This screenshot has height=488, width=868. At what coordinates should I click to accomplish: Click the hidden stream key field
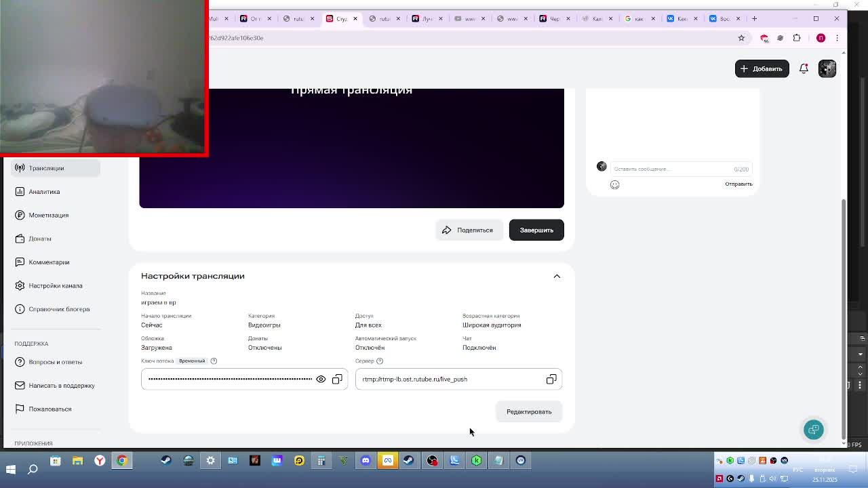(x=244, y=379)
